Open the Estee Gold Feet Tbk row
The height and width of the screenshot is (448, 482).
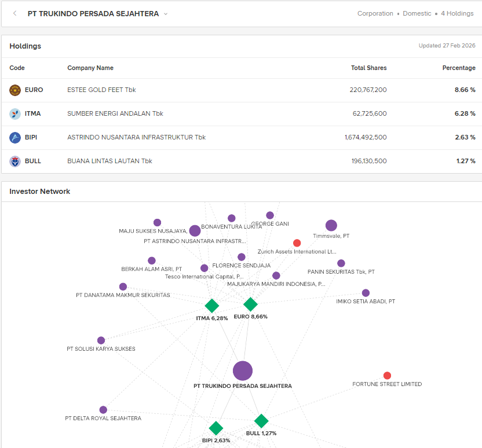(101, 90)
